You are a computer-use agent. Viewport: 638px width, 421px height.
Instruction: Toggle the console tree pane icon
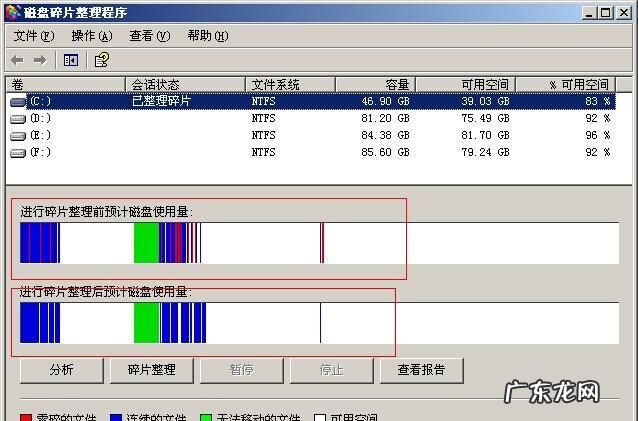click(x=71, y=61)
